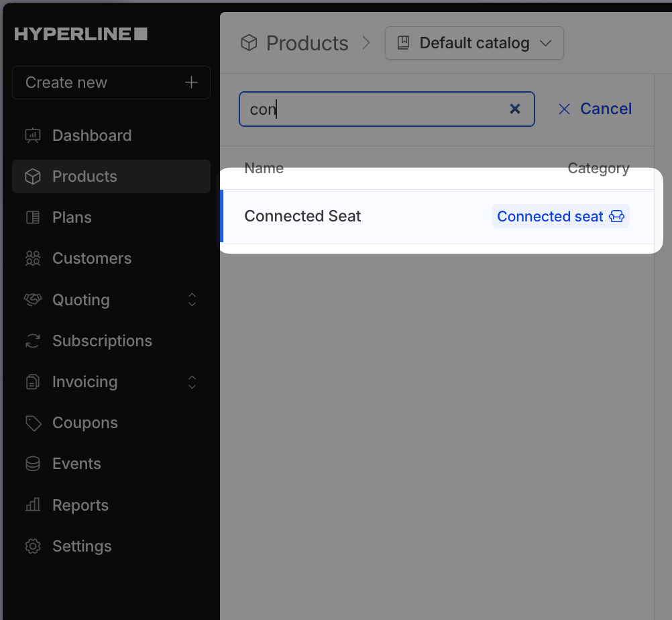This screenshot has height=620, width=672.
Task: Click the Connected seat category tag
Action: 561,216
